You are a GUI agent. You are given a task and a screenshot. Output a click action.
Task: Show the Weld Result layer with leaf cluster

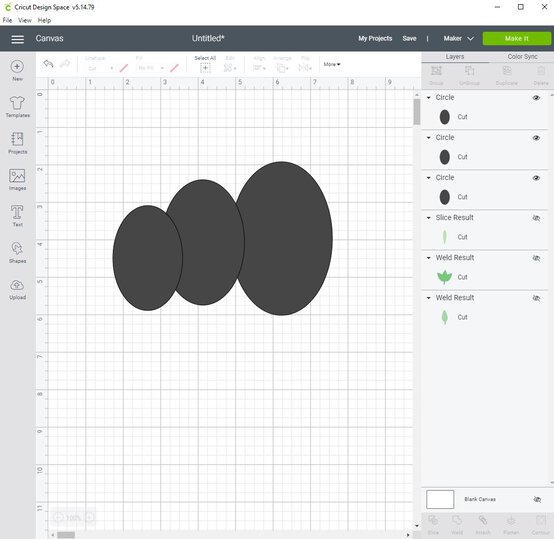coord(536,258)
